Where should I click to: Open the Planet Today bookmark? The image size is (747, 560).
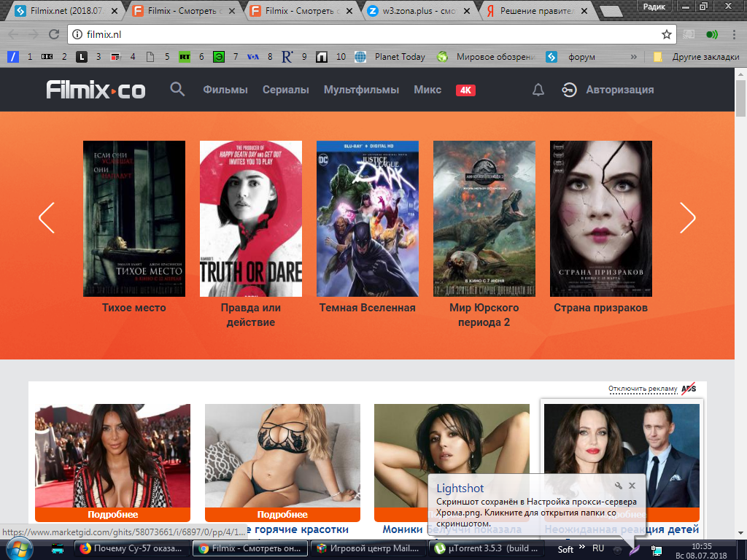click(399, 57)
